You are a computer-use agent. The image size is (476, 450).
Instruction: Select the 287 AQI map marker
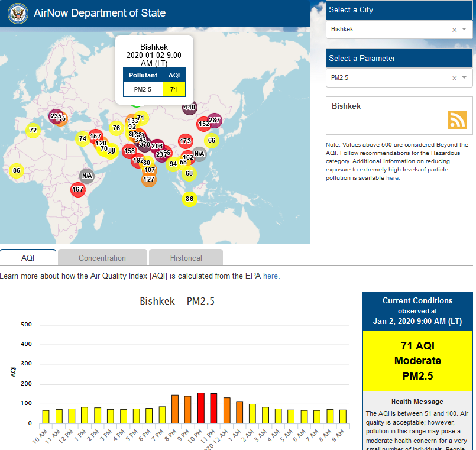(x=214, y=120)
